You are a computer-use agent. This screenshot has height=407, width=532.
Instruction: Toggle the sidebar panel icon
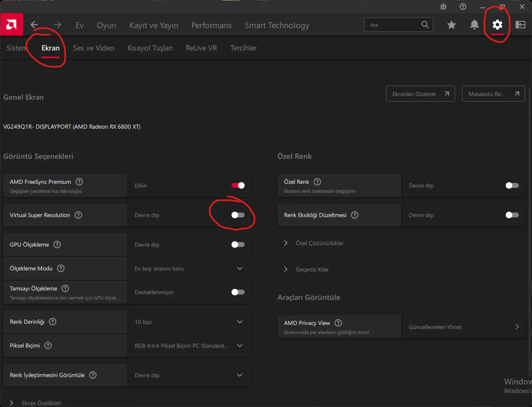[x=521, y=25]
